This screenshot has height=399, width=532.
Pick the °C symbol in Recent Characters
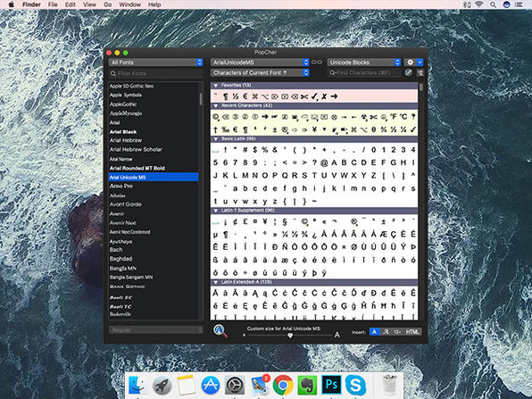403,117
